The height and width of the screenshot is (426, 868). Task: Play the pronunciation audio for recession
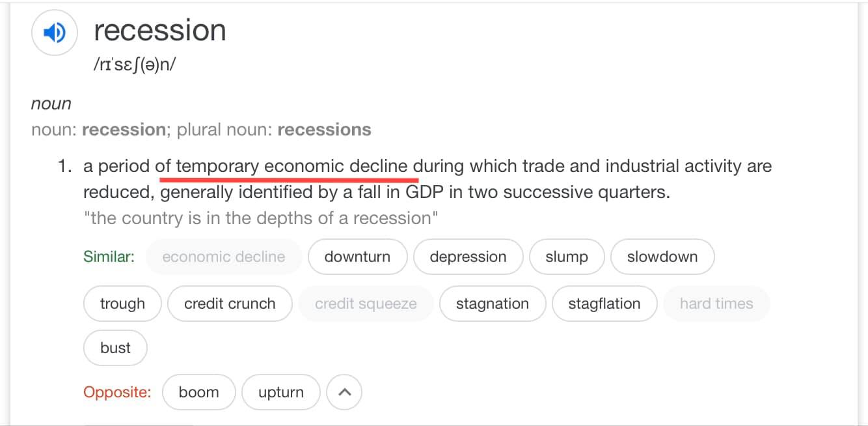click(x=55, y=32)
